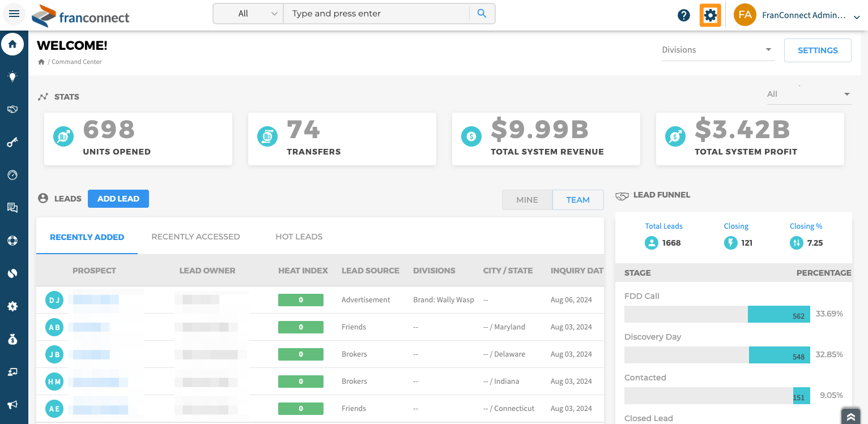This screenshot has width=868, height=424.
Task: Expand the Divisions dropdown
Action: (717, 50)
